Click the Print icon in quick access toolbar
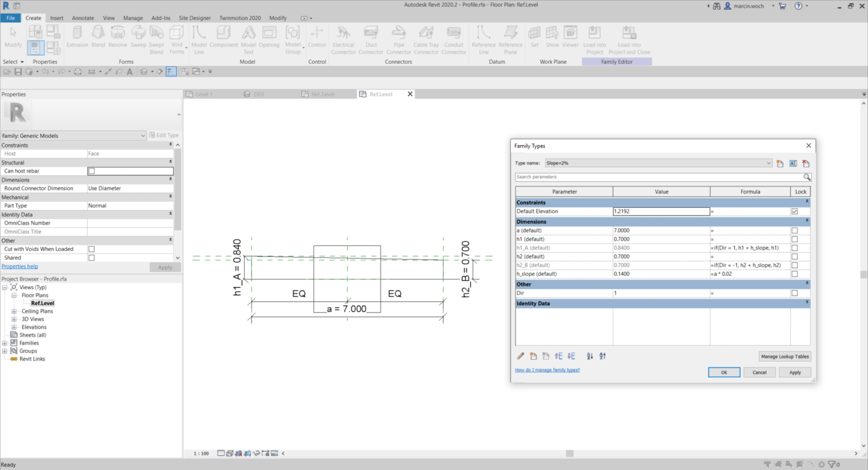Image resolution: width=868 pixels, height=470 pixels. tap(77, 72)
